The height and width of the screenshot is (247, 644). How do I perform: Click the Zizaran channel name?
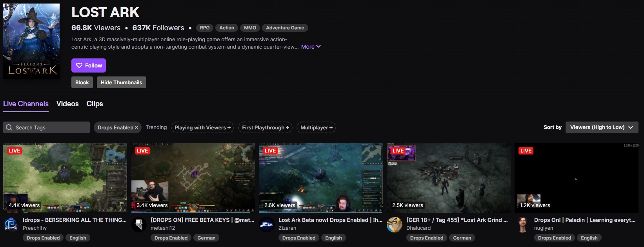tap(287, 228)
